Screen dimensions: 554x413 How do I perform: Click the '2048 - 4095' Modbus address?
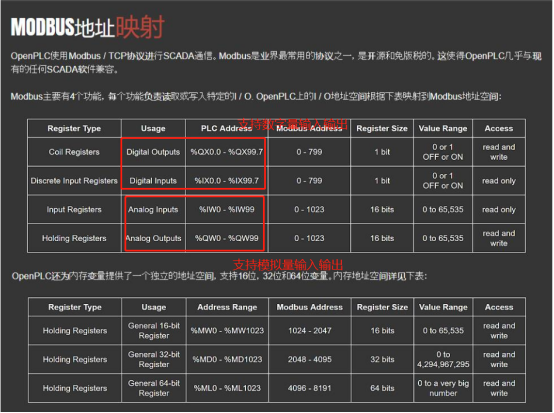coord(310,359)
